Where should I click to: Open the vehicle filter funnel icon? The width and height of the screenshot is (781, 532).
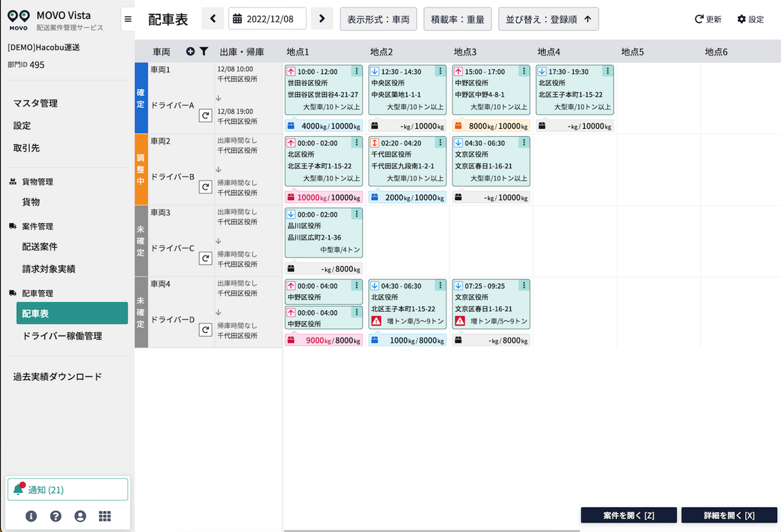click(x=204, y=52)
